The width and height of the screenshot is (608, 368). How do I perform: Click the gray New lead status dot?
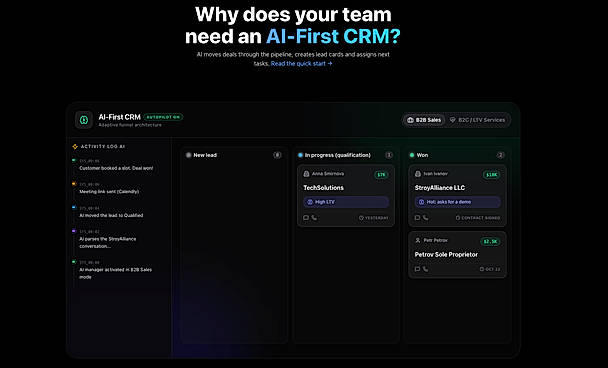(188, 155)
